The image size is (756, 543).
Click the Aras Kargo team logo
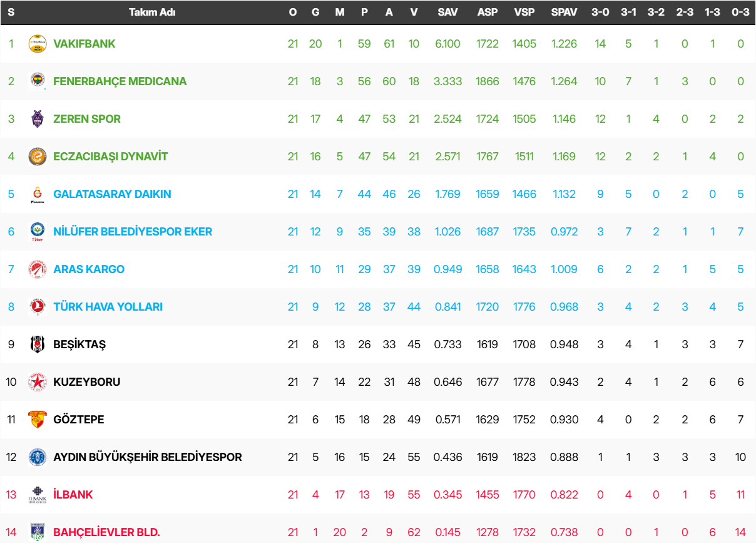38,269
